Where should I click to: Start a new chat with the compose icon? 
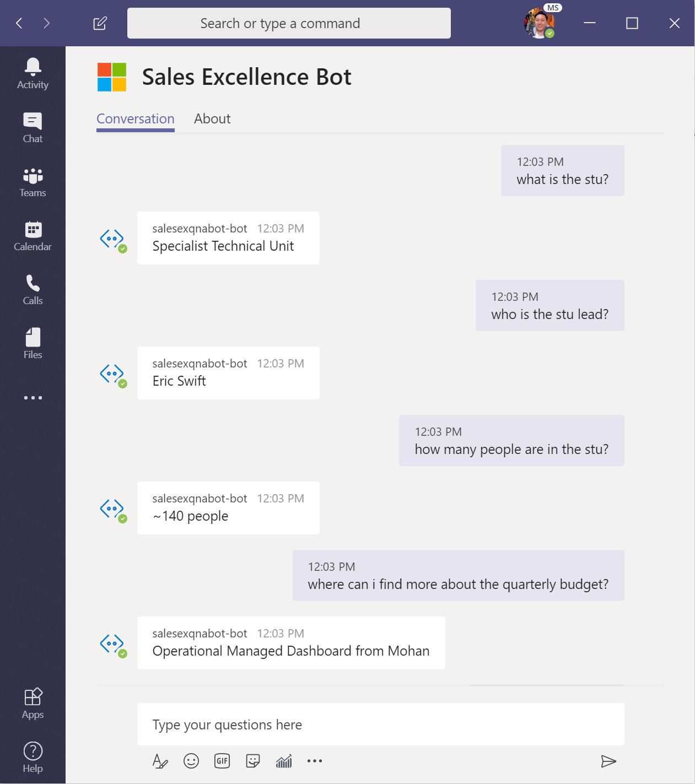click(100, 23)
